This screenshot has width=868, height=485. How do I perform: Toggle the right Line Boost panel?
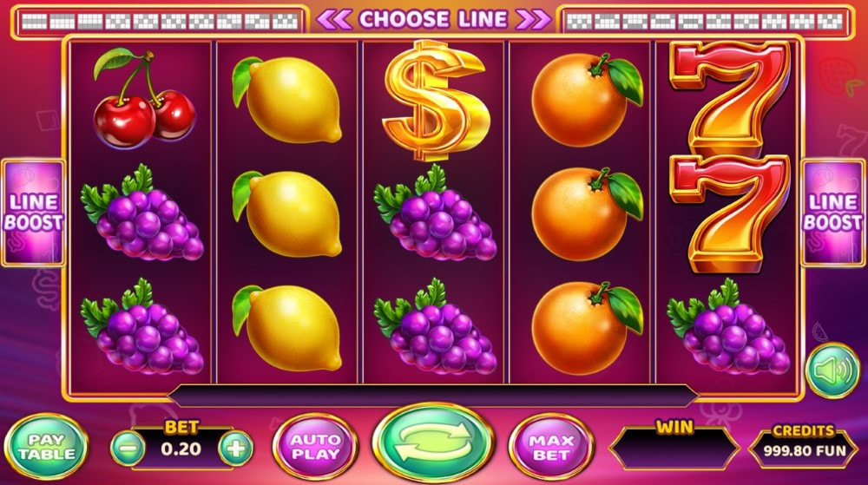pos(832,213)
